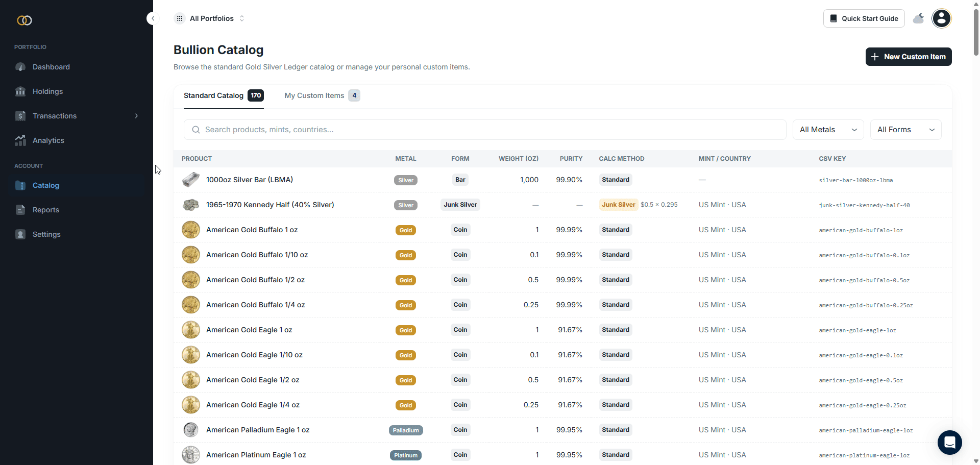The width and height of the screenshot is (980, 465).
Task: Click the Transactions dollar icon
Action: pos(20,116)
